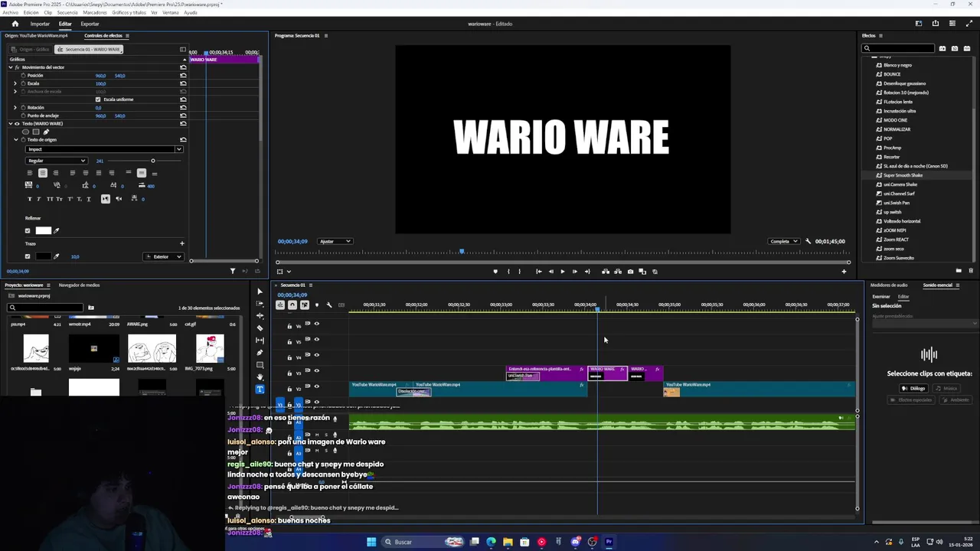Select the Pen tool in timeline toolbar
The width and height of the screenshot is (980, 551).
pyautogui.click(x=260, y=353)
